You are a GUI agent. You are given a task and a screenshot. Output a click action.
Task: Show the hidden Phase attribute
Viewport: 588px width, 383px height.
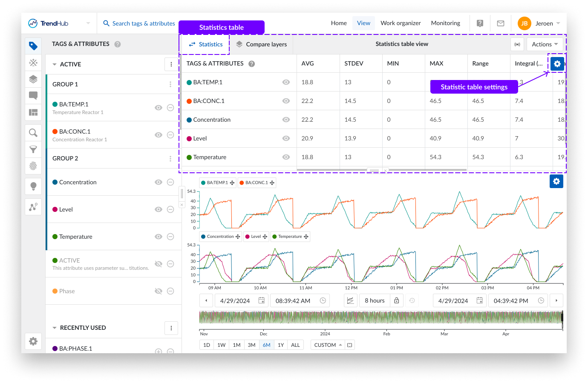pos(159,291)
